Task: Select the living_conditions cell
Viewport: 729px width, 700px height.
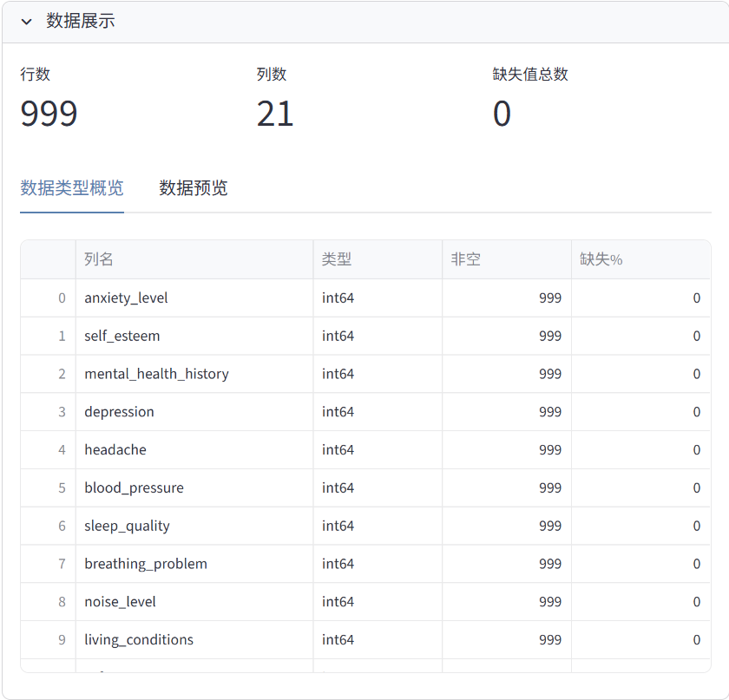Action: click(139, 640)
